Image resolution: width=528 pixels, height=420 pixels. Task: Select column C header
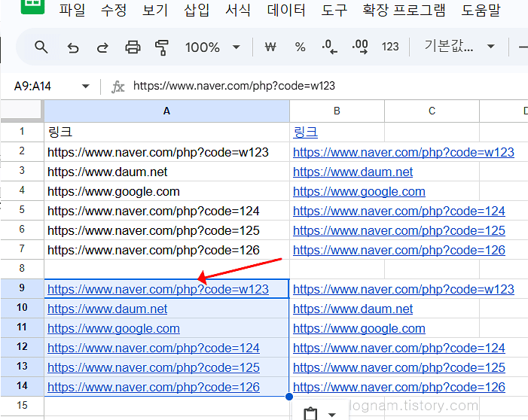[x=432, y=111]
